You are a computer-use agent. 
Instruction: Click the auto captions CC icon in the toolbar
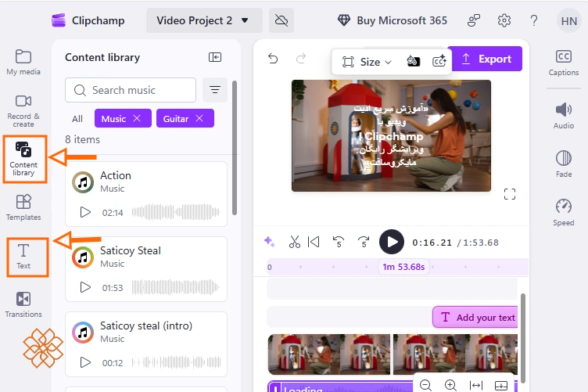coord(439,61)
